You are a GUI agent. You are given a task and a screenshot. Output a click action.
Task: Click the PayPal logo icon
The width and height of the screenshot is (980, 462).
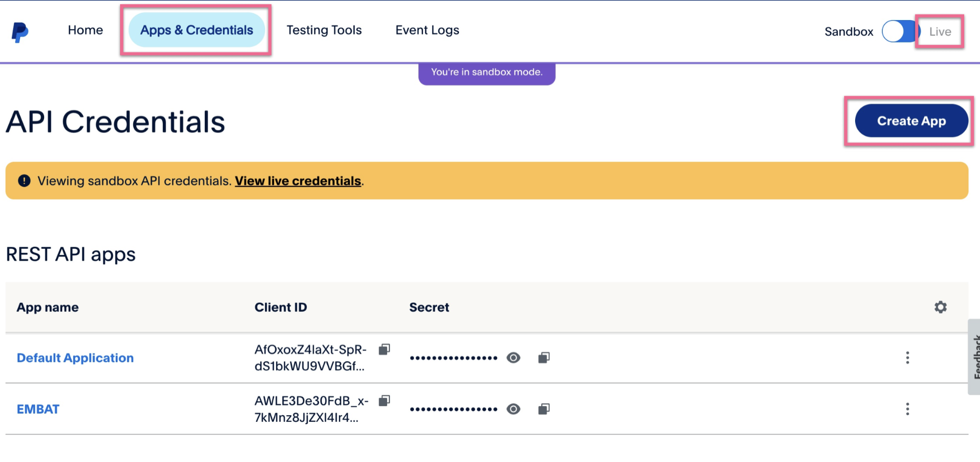tap(20, 32)
